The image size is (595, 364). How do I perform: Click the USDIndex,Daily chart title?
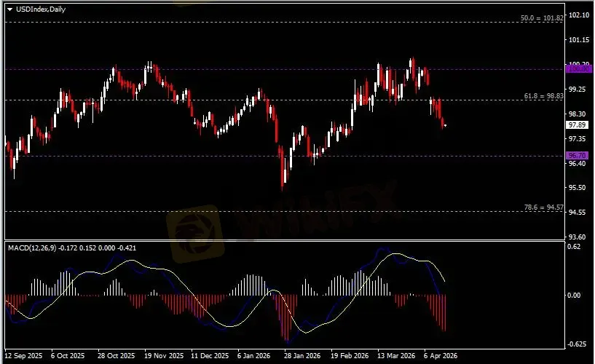coord(41,9)
